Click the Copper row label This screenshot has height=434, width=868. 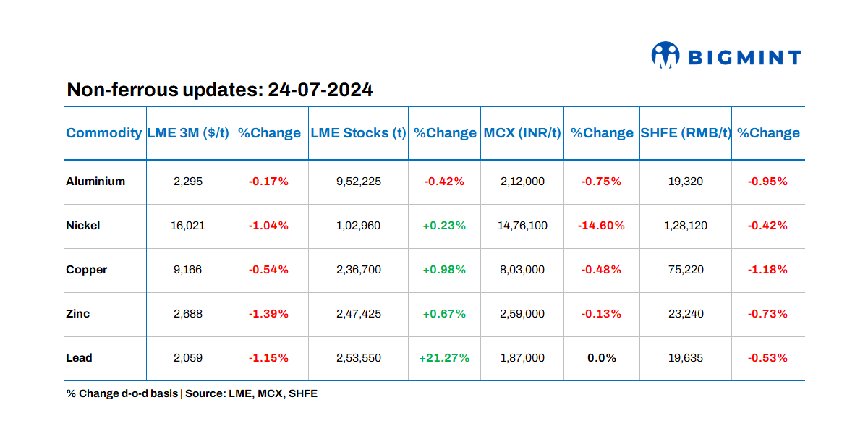[x=87, y=270]
